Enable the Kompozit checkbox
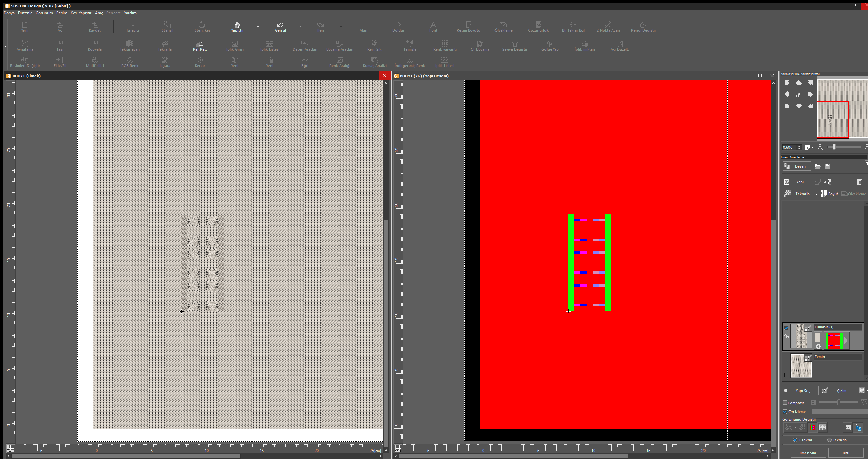 coord(785,403)
